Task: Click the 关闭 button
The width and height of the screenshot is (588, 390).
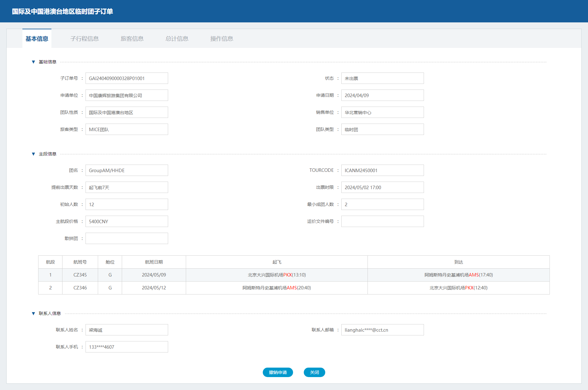Action: click(314, 372)
